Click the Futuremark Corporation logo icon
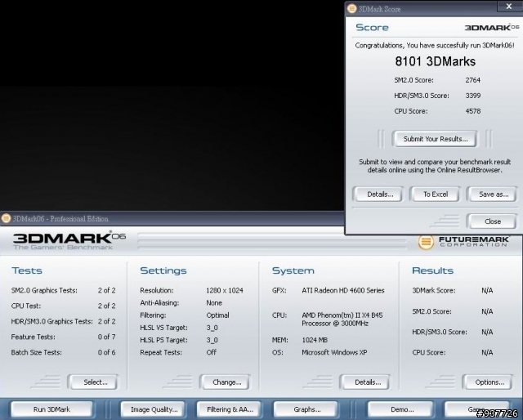The image size is (523, 420). [x=426, y=242]
